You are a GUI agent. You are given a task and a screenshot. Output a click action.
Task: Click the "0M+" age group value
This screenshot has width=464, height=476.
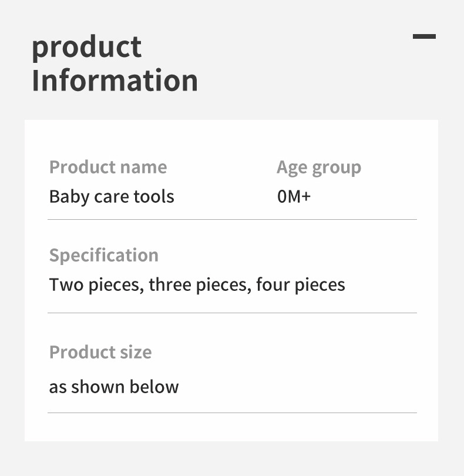(x=294, y=196)
